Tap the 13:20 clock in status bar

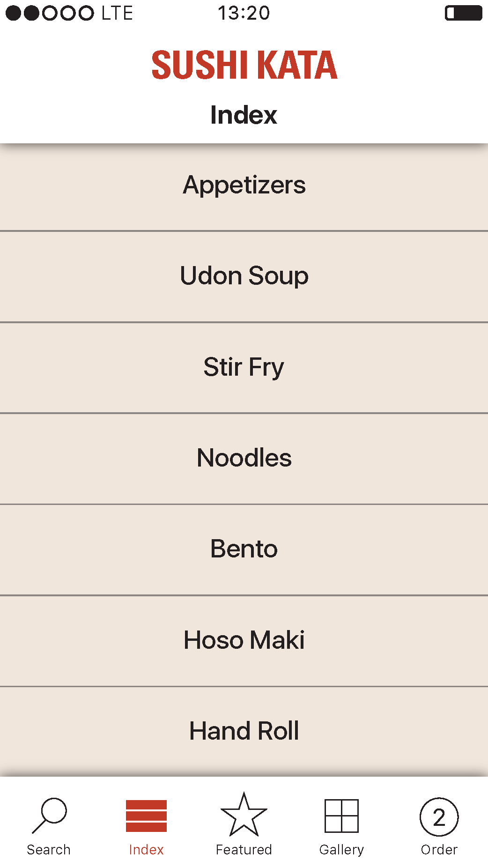[x=244, y=13]
